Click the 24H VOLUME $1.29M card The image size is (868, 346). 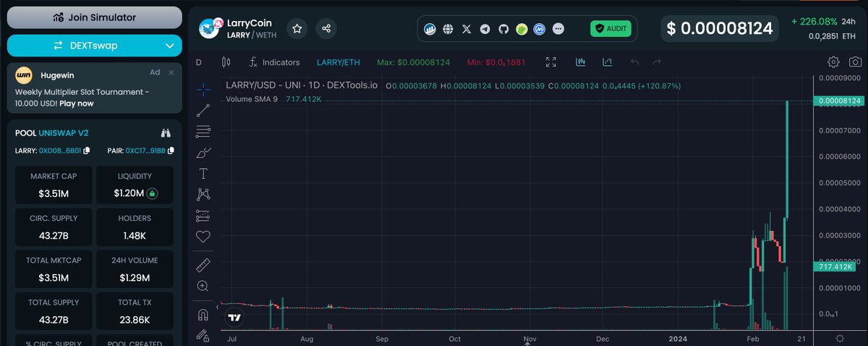coord(135,269)
